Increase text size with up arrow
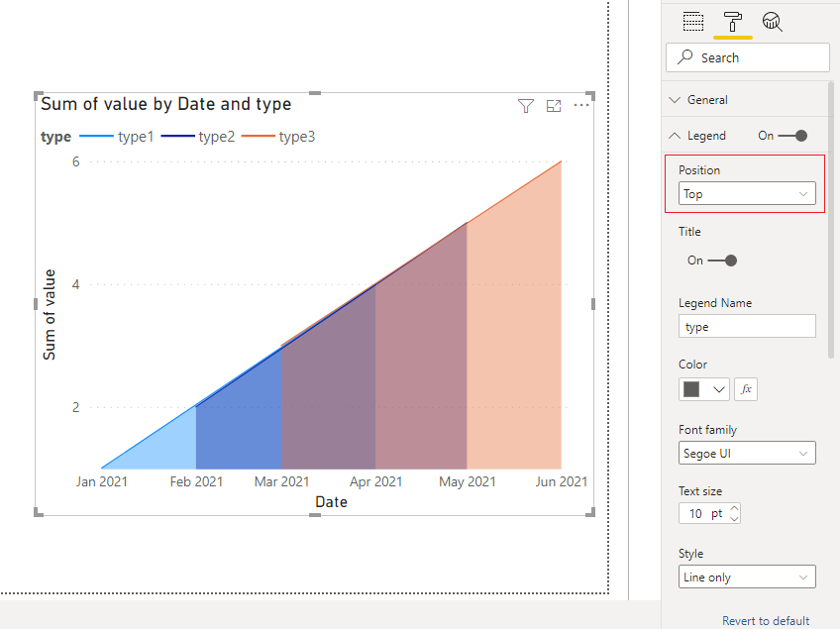 [x=734, y=508]
